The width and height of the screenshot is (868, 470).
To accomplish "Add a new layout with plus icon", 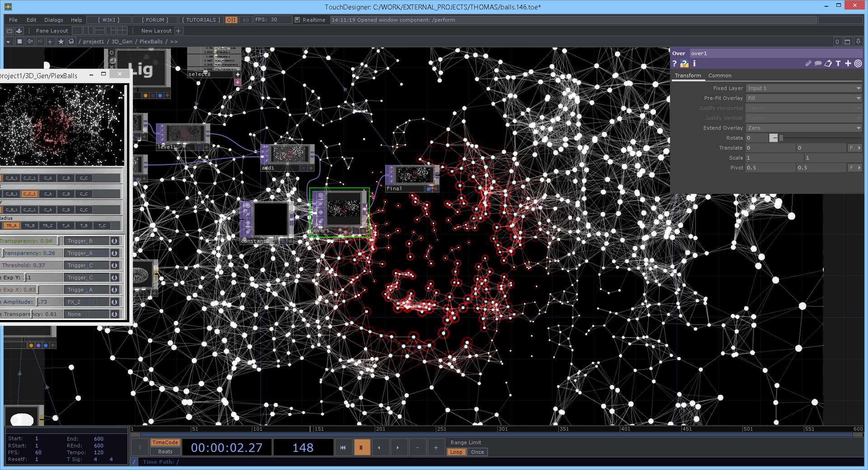I will [179, 31].
